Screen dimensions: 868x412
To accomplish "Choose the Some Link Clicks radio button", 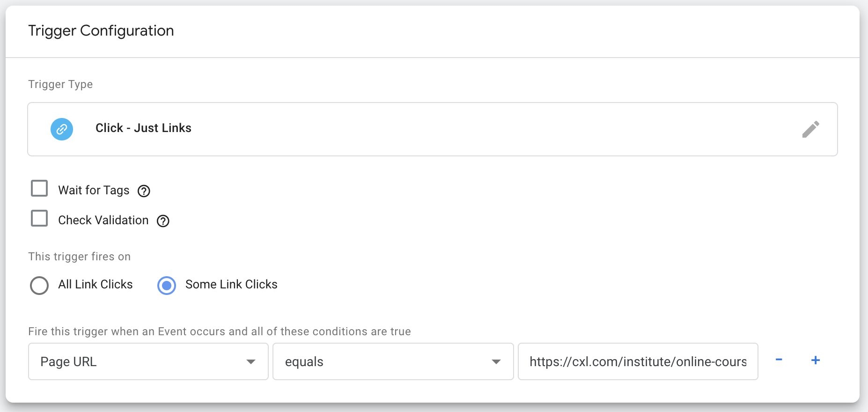I will pyautogui.click(x=167, y=285).
